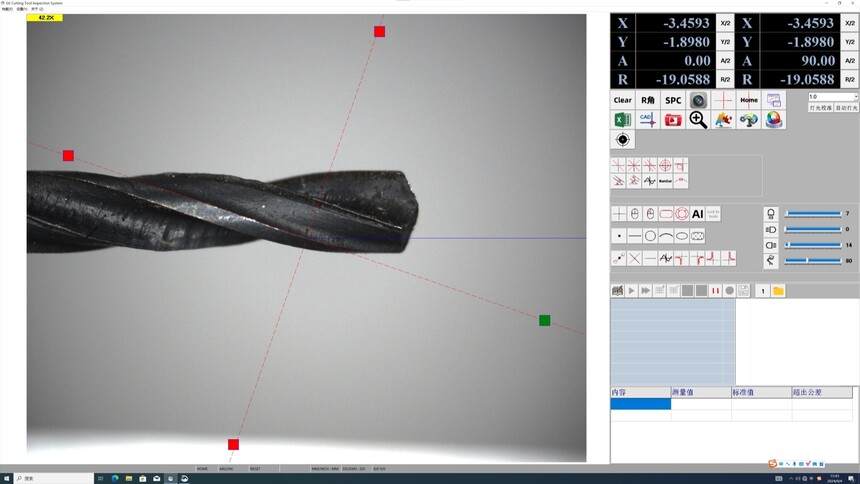This screenshot has width=860, height=484.
Task: Select the point measurement tool
Action: (x=619, y=236)
